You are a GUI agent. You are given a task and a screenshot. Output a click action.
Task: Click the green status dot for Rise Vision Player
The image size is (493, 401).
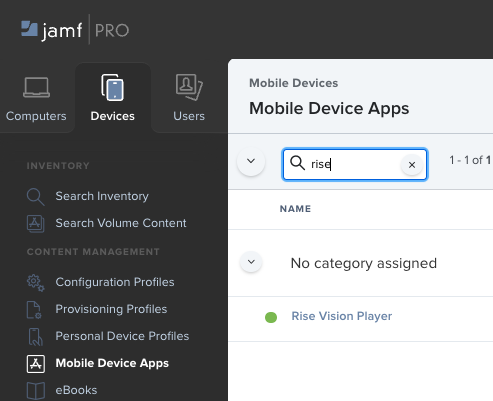point(271,317)
